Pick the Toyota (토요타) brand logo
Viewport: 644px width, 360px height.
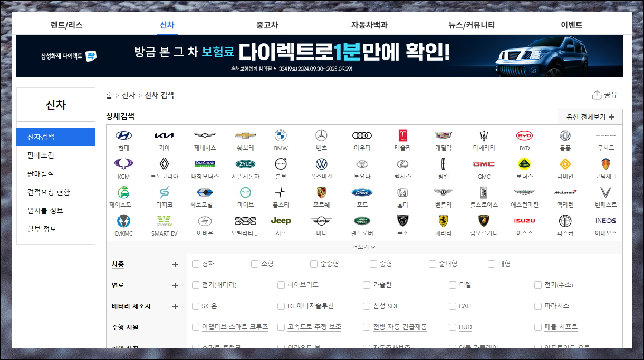click(362, 164)
